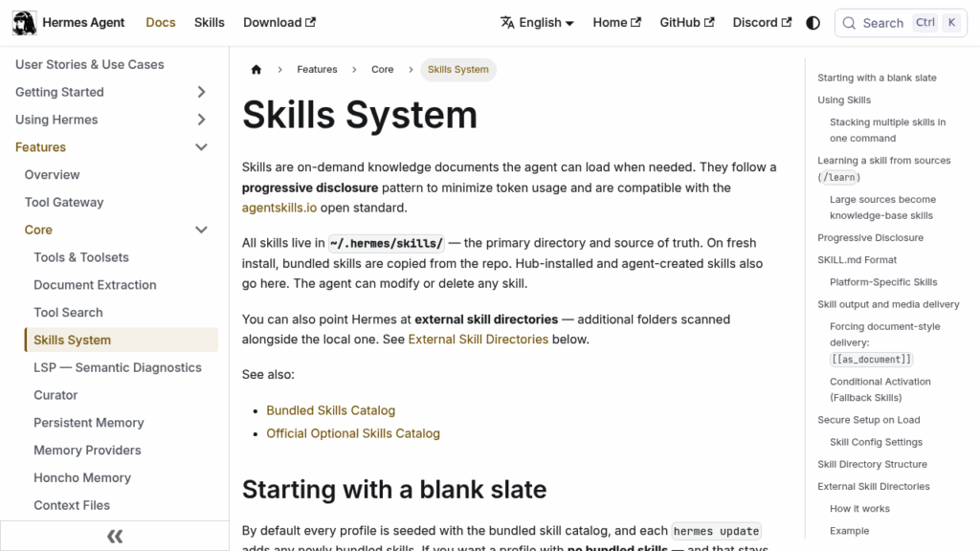Open the Honcho Memory page
Image resolution: width=980 pixels, height=551 pixels.
(82, 477)
